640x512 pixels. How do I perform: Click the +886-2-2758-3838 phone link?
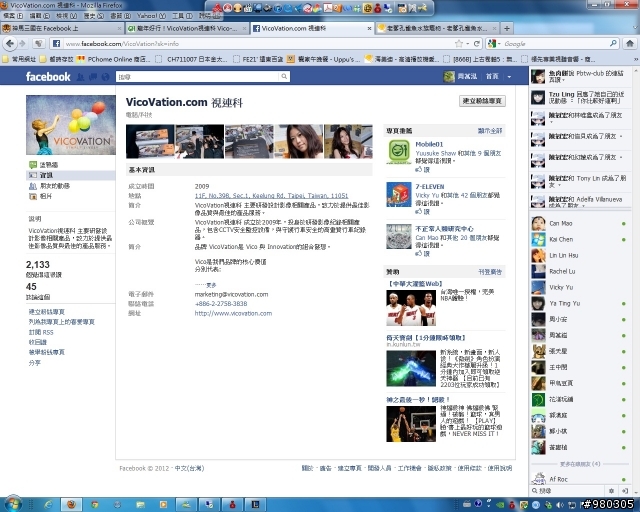coord(221,303)
